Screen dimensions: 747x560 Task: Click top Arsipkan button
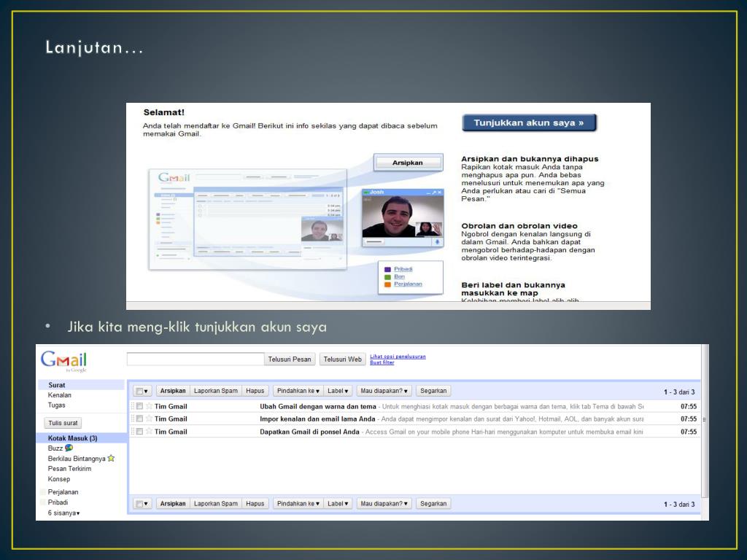tap(173, 391)
